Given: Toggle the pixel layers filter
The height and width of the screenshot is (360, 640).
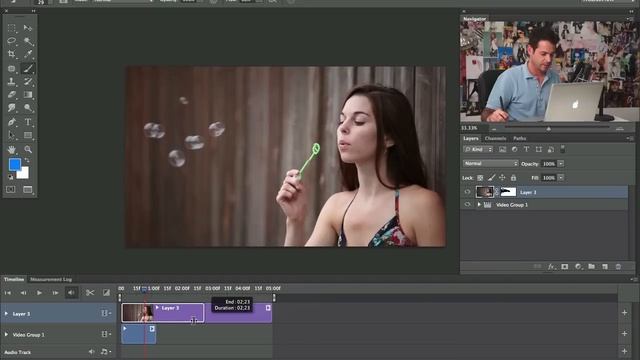Looking at the screenshot, I should tap(502, 149).
